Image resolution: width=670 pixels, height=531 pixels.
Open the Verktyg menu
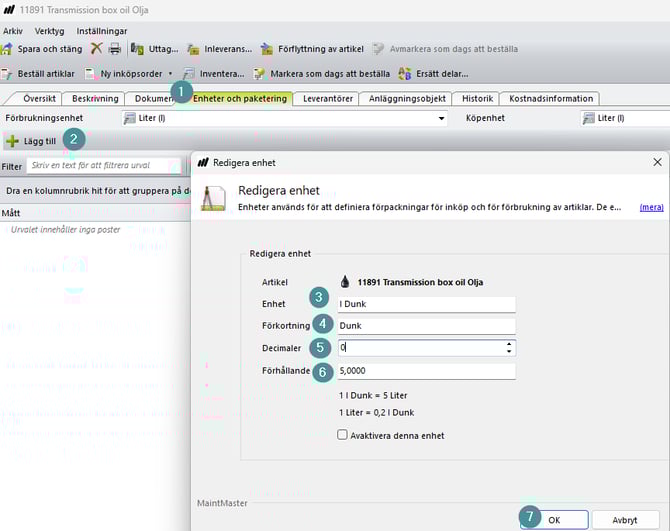coord(49,31)
